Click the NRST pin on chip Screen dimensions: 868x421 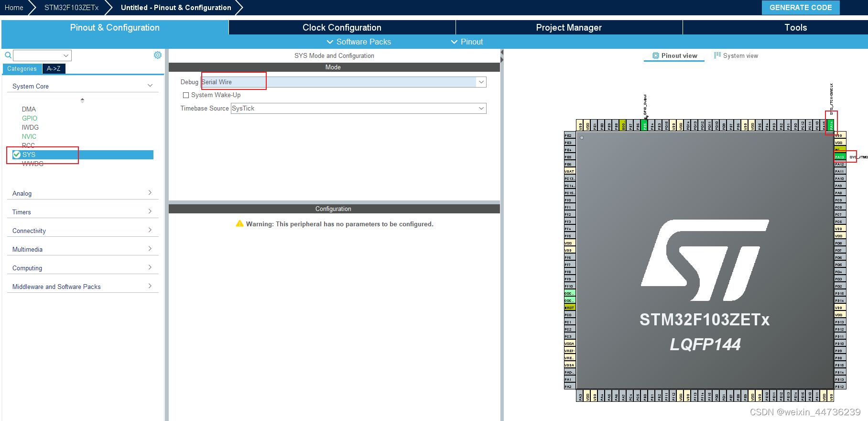570,308
